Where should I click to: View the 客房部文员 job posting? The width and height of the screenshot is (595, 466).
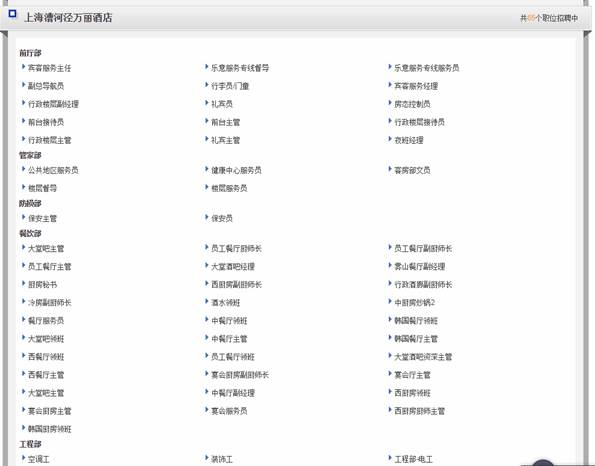(x=412, y=170)
